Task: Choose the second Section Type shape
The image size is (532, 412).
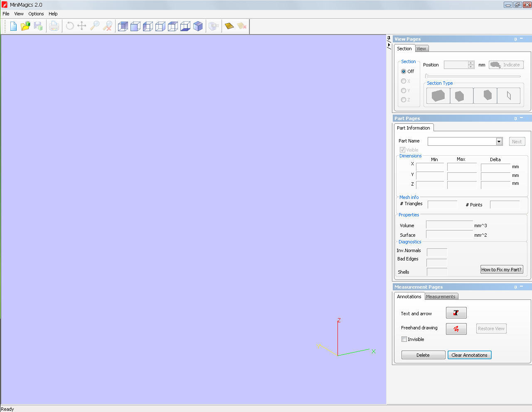Action: [461, 96]
